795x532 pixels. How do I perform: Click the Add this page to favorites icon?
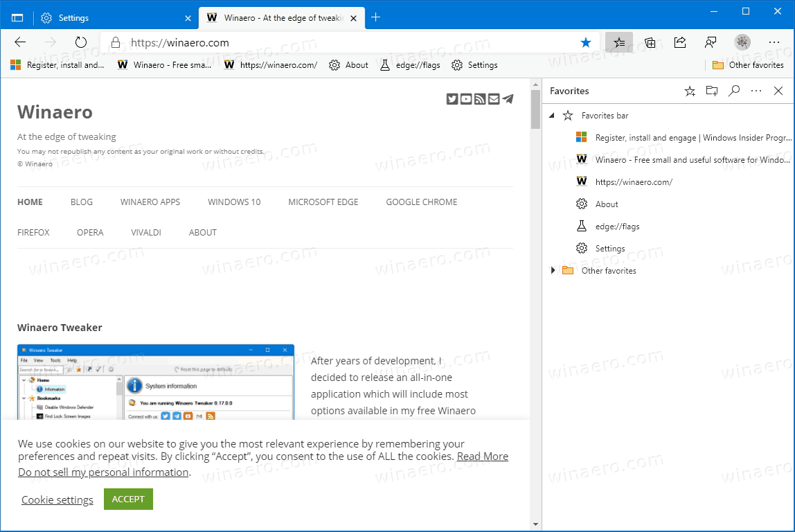pyautogui.click(x=690, y=91)
